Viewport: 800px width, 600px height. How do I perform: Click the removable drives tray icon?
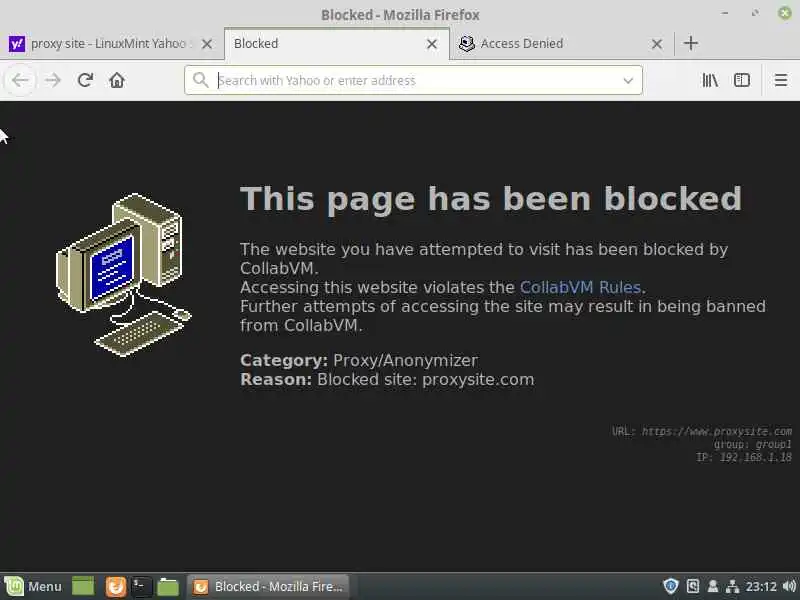[692, 586]
